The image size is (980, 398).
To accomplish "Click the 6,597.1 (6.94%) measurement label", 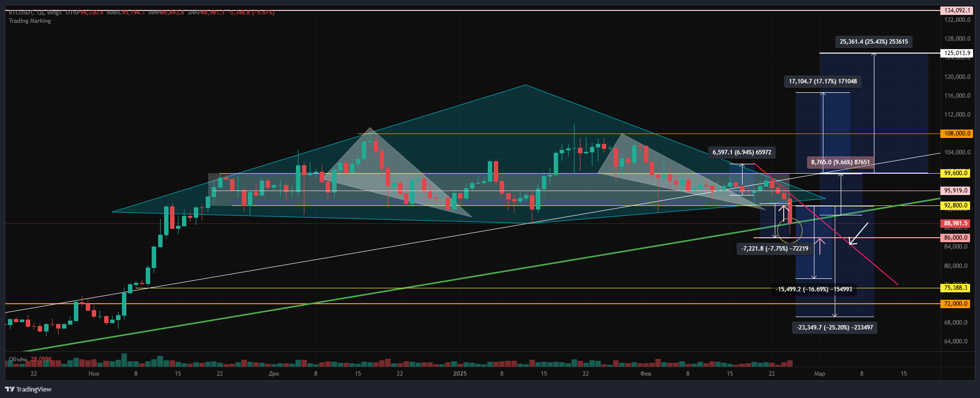I will 742,152.
